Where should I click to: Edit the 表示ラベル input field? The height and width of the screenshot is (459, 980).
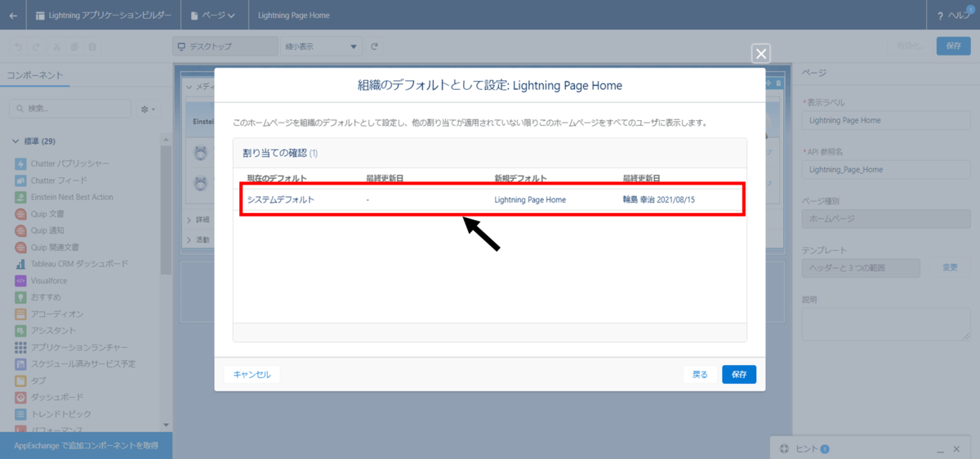point(886,120)
